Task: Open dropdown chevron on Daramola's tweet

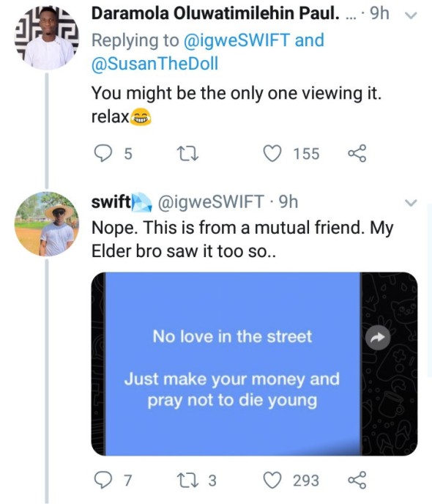Action: pos(411,15)
